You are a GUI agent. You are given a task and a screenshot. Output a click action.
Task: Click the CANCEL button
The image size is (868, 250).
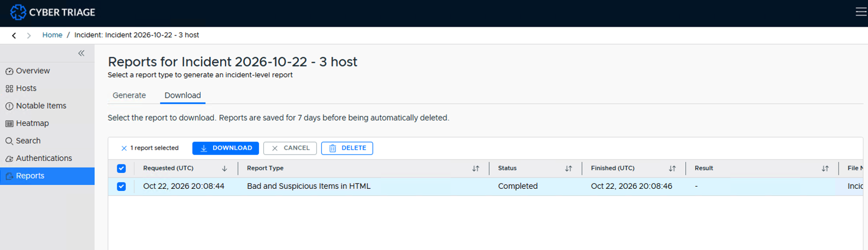click(x=290, y=148)
